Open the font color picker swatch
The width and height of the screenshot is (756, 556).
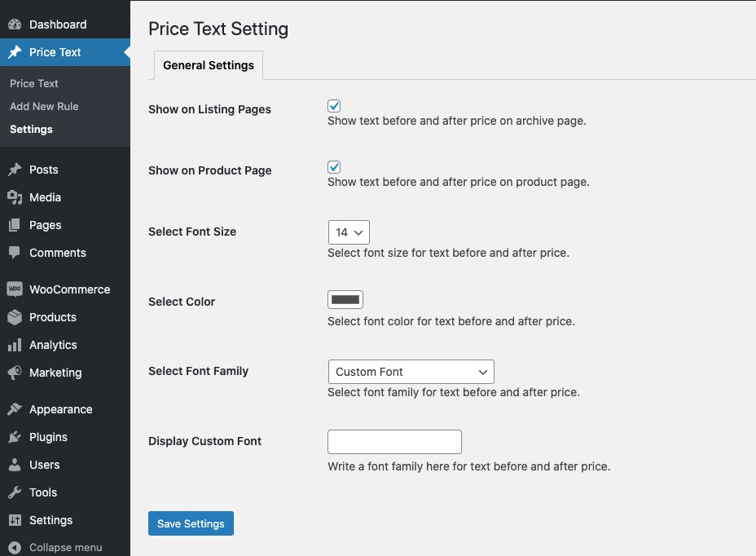click(345, 299)
